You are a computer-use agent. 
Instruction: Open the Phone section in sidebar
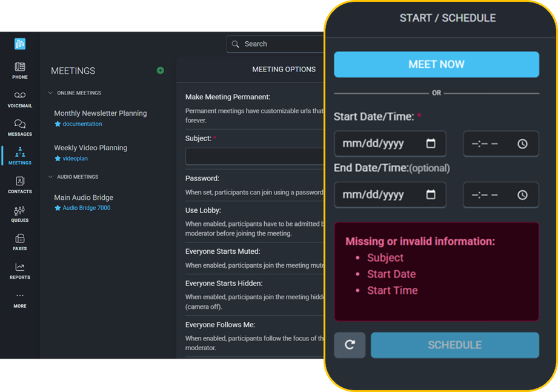coord(20,70)
